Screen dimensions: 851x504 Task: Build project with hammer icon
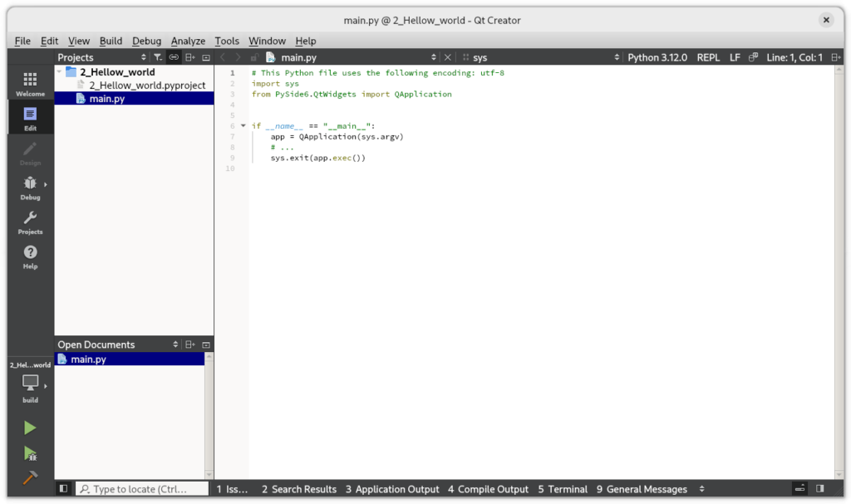point(30,477)
